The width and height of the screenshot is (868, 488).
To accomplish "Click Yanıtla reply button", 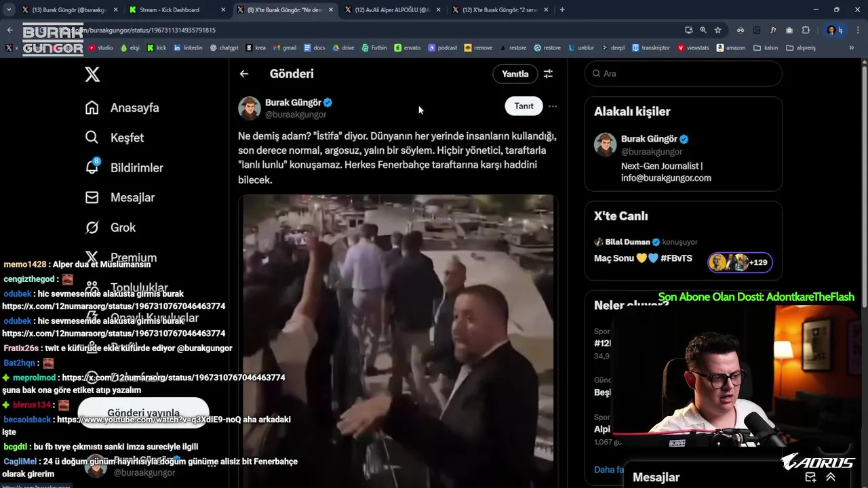I will pos(515,74).
